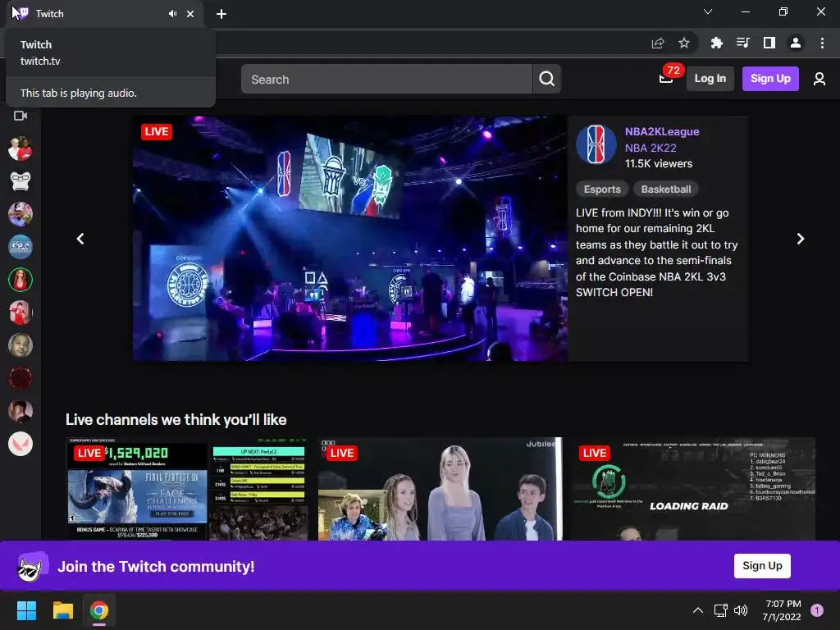
Task: Expand sidebar camera recommended channels icon
Action: click(21, 116)
